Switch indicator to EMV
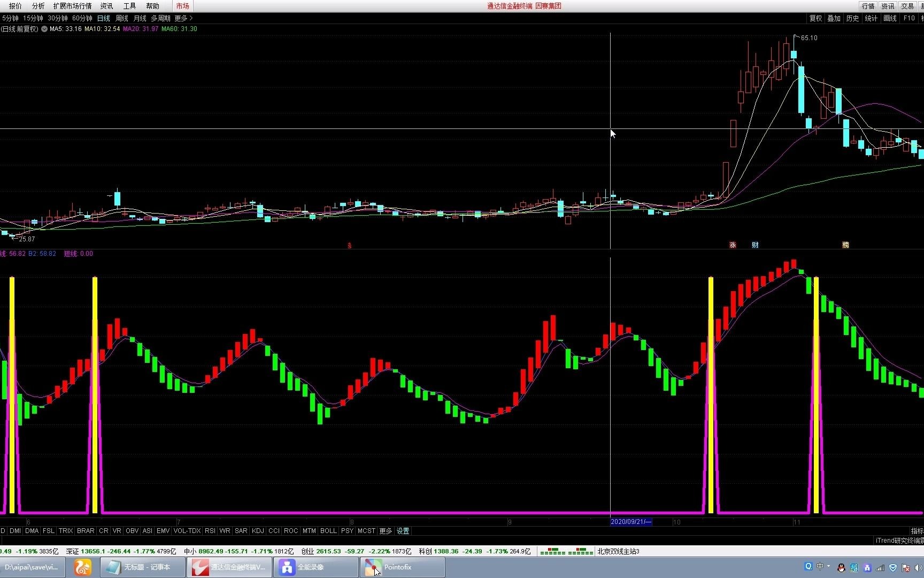 click(x=163, y=531)
